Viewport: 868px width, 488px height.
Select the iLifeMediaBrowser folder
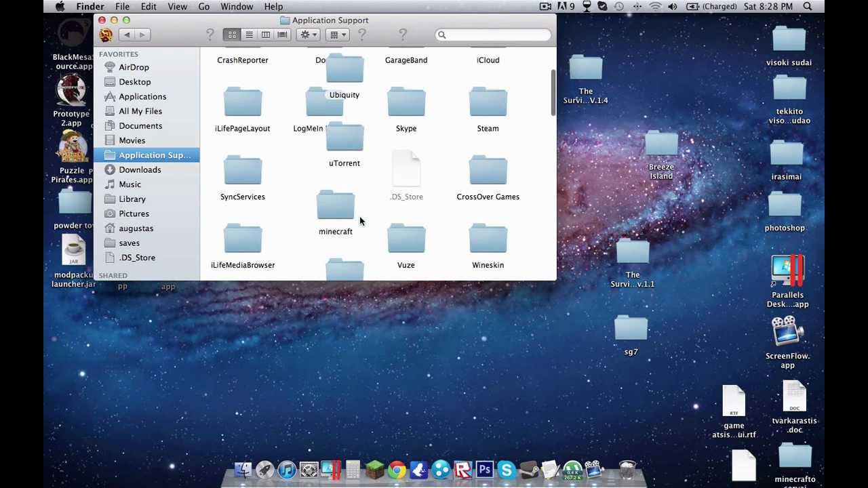pos(243,239)
